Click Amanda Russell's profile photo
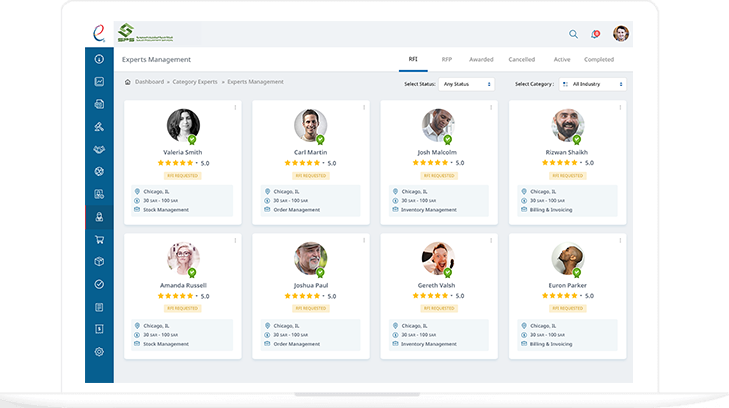The height and width of the screenshot is (408, 729). (x=183, y=258)
